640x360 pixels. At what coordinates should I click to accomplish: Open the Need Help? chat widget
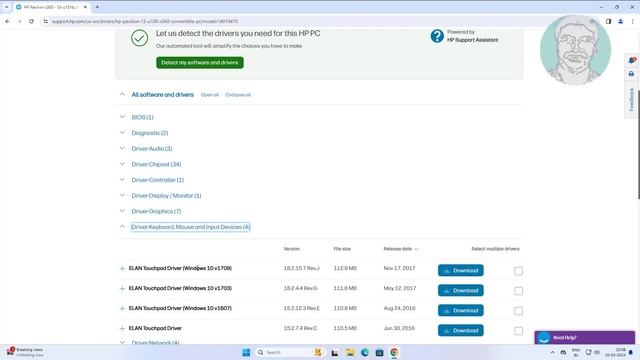(x=584, y=338)
